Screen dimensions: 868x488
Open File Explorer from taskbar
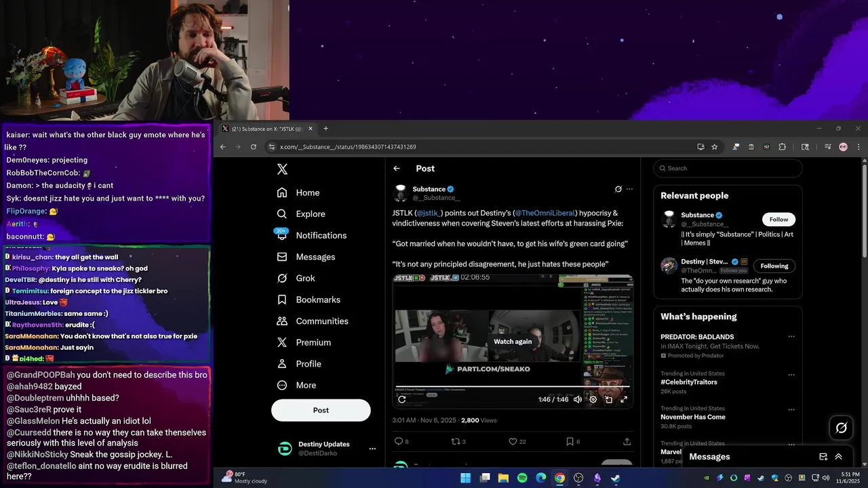pyautogui.click(x=503, y=478)
